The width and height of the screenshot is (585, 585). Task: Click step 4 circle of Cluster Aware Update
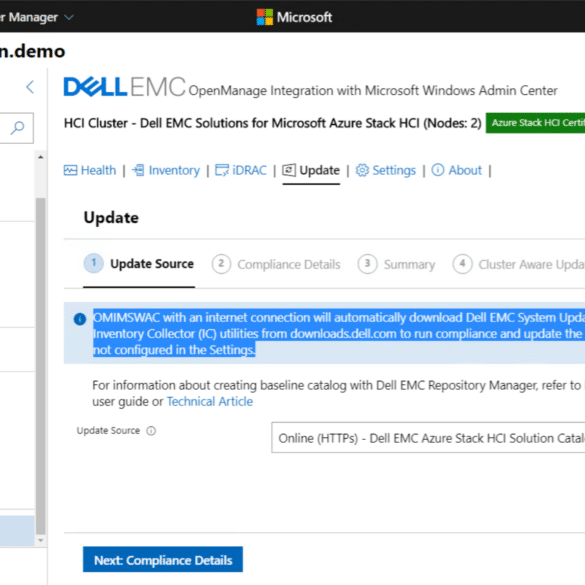(463, 264)
